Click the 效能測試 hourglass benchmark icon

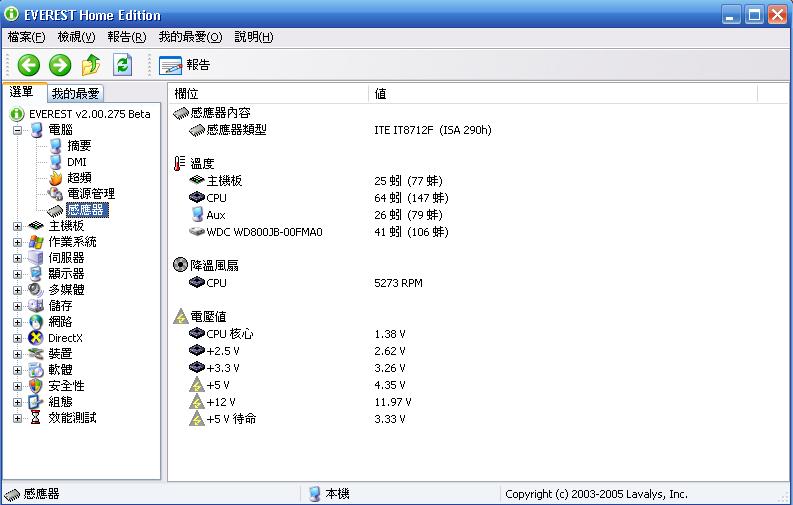tap(36, 418)
